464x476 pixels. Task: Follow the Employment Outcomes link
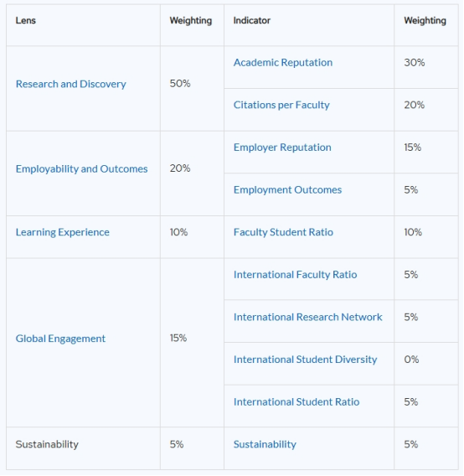287,190
